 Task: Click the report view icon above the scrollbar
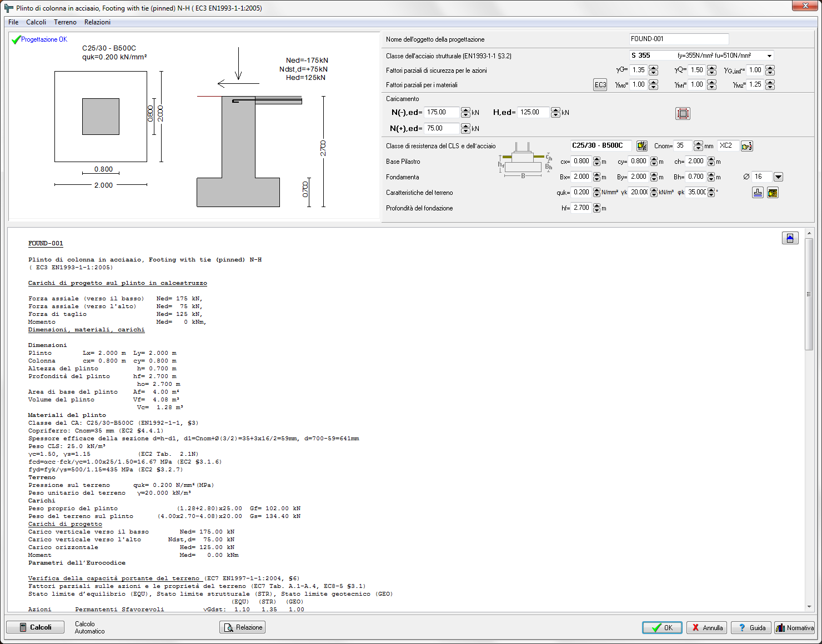click(790, 238)
